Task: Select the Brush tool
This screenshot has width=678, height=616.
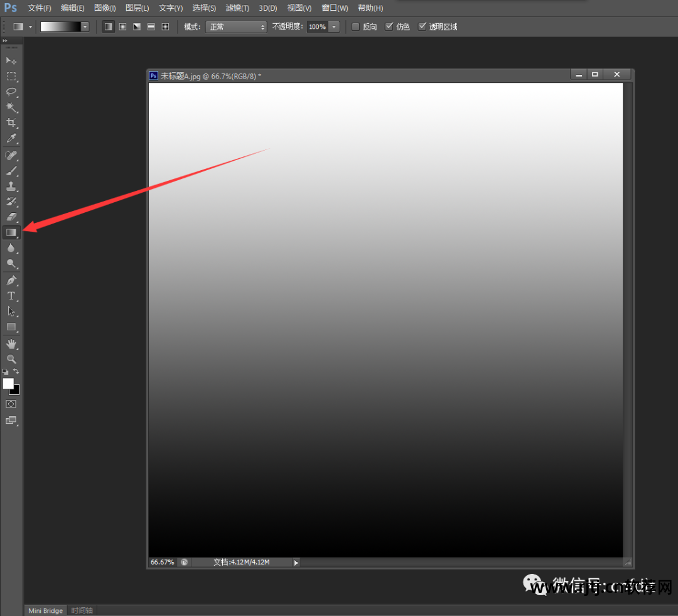Action: 11,171
